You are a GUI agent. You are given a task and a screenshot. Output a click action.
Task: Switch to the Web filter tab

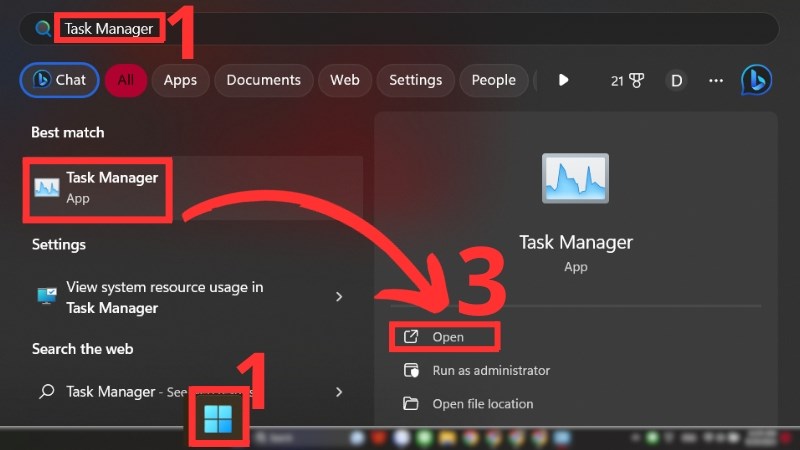click(x=345, y=80)
